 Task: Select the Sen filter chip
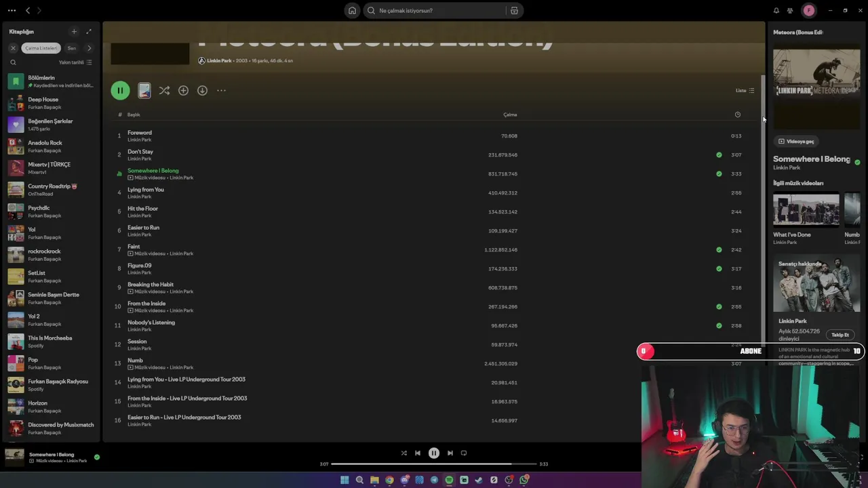click(71, 48)
